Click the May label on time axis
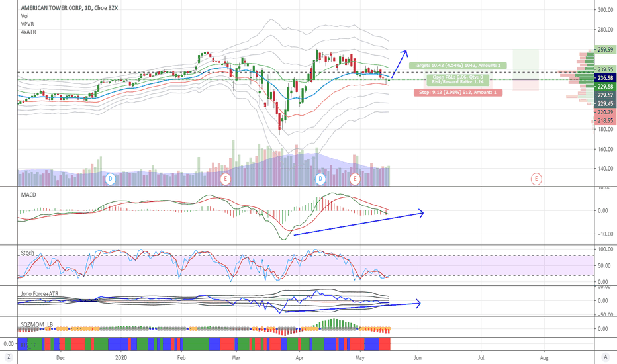The height and width of the screenshot is (364, 617). point(359,357)
